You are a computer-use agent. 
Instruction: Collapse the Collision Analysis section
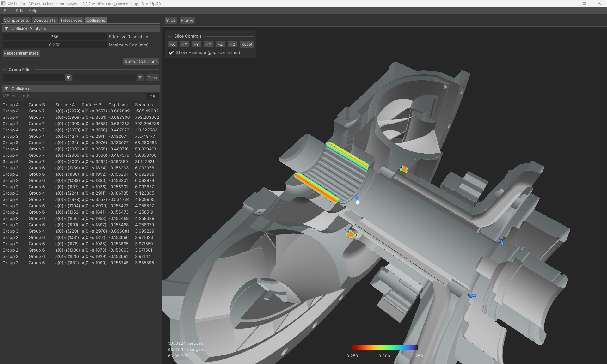6,28
